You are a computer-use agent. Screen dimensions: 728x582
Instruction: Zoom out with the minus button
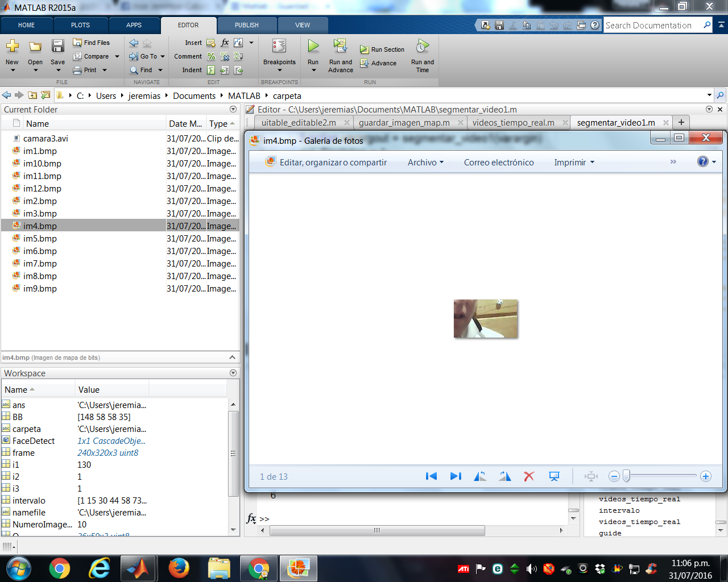pyautogui.click(x=614, y=476)
